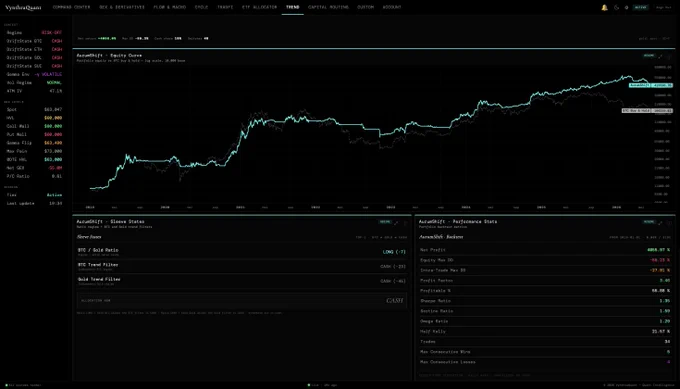Click the Sharpe Ratio stat row

pos(545,301)
